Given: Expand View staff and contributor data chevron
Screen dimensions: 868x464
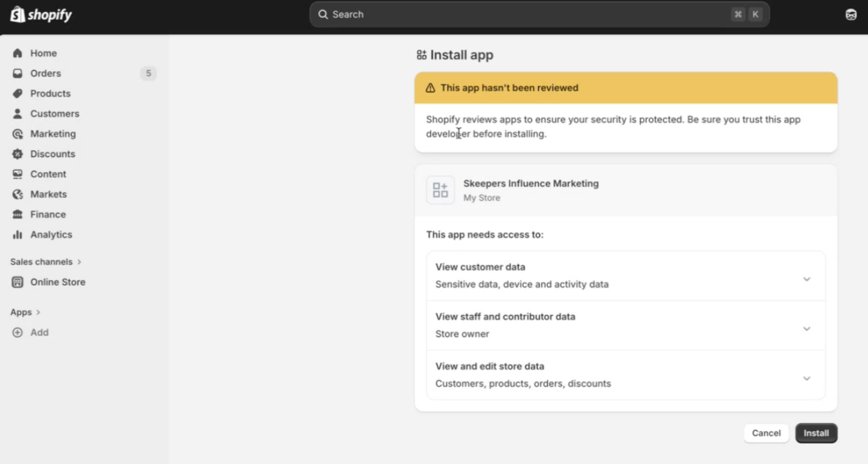Looking at the screenshot, I should [806, 329].
